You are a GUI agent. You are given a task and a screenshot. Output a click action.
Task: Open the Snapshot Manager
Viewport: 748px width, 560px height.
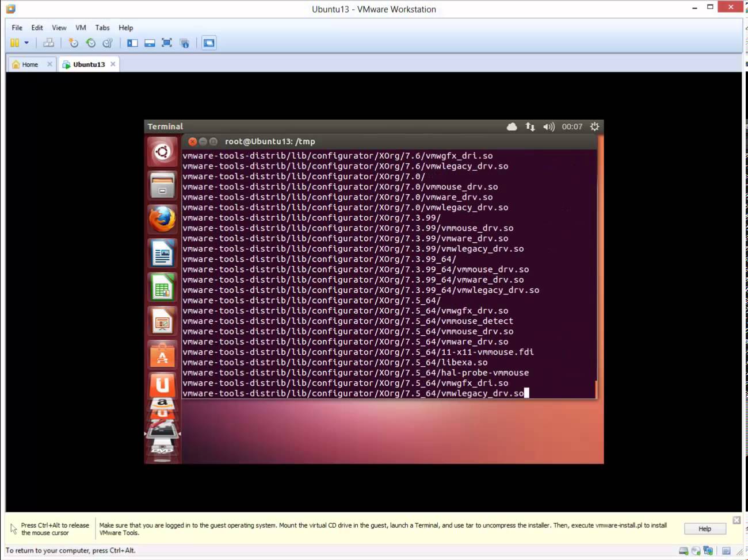pyautogui.click(x=107, y=43)
